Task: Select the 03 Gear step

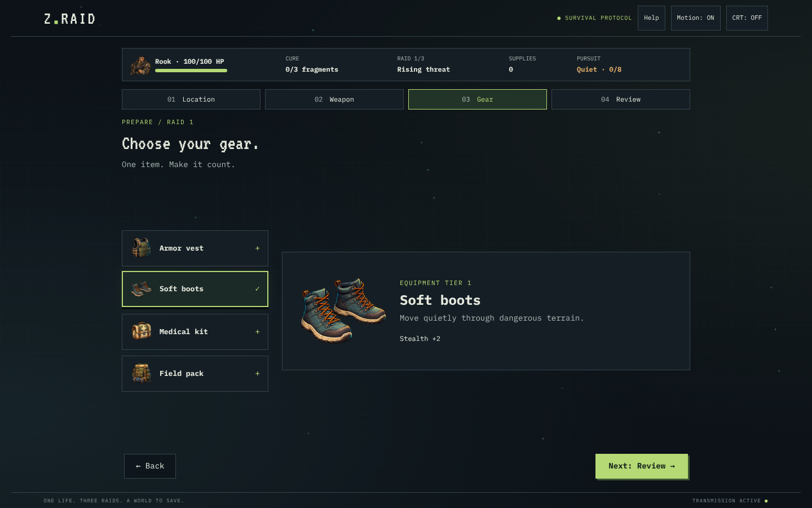Action: pyautogui.click(x=478, y=99)
